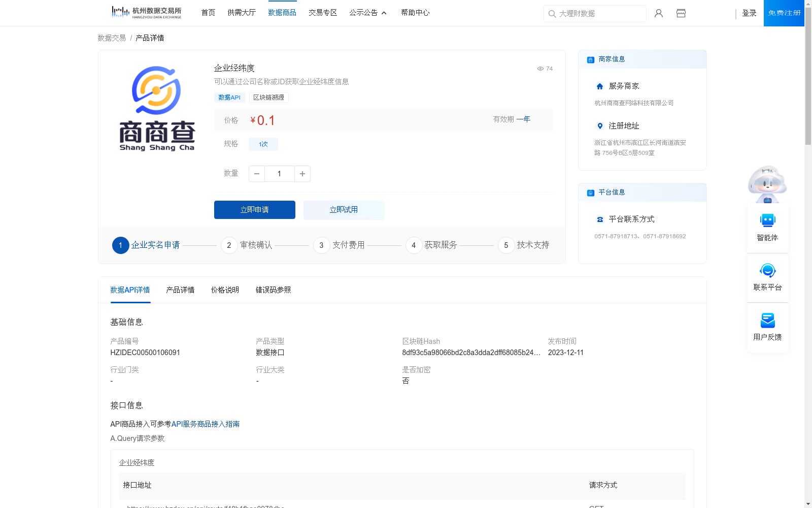
Task: Click the search input field
Action: [599, 14]
